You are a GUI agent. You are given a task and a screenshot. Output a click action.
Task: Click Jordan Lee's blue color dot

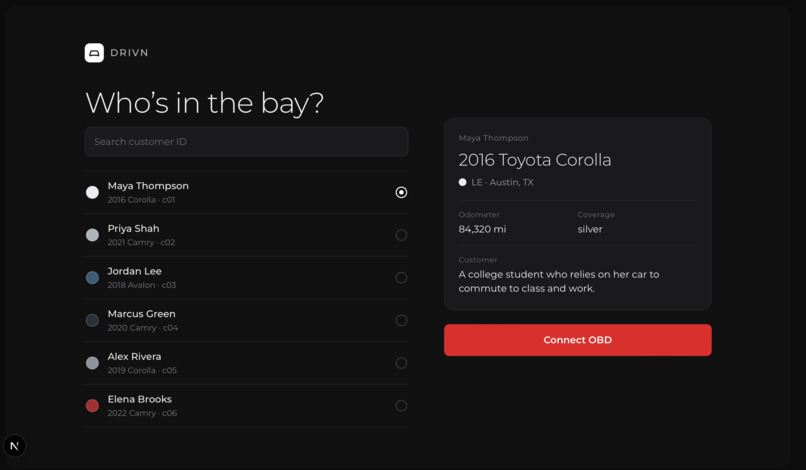click(x=93, y=278)
